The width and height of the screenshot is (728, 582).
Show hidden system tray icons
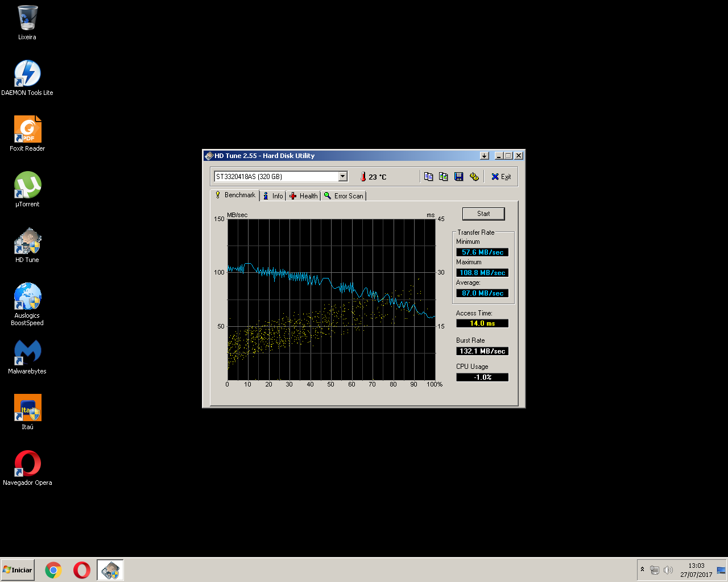[x=642, y=569]
